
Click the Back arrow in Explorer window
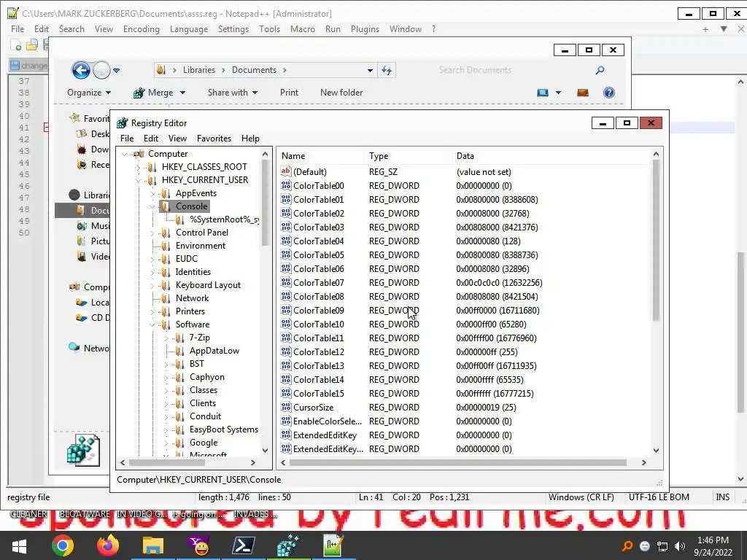click(x=81, y=71)
